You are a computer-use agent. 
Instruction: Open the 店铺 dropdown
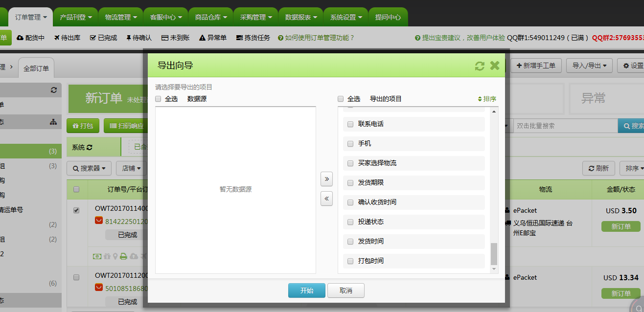point(131,168)
